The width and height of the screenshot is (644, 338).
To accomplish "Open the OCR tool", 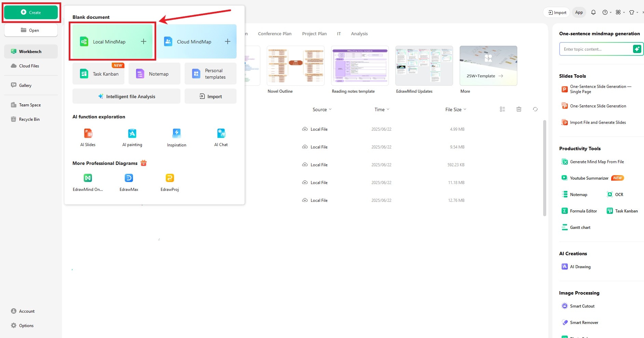I will coord(615,195).
